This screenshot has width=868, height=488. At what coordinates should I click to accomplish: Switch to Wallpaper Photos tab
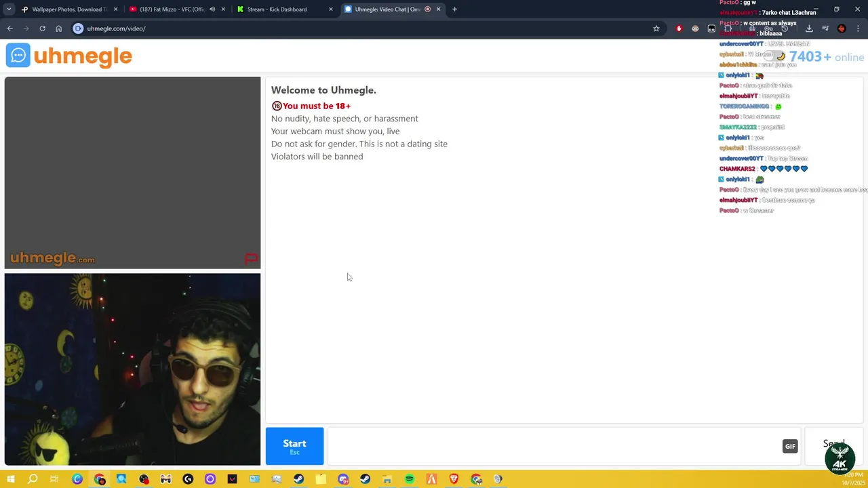point(68,9)
